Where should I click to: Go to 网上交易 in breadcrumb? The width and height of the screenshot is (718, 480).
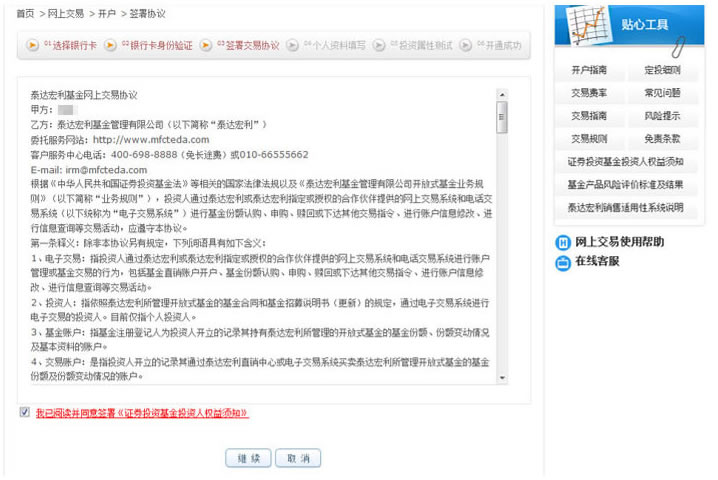point(66,14)
